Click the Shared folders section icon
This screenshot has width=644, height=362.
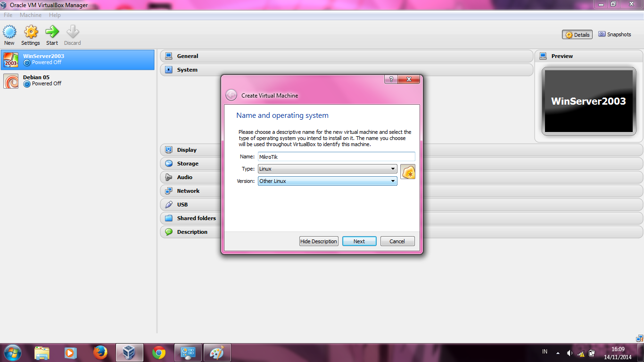[168, 218]
